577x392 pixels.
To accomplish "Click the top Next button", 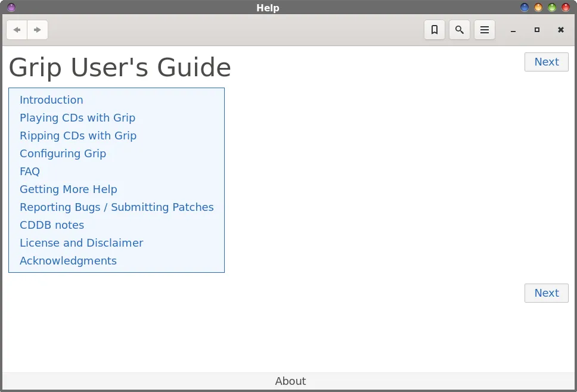I will [547, 62].
